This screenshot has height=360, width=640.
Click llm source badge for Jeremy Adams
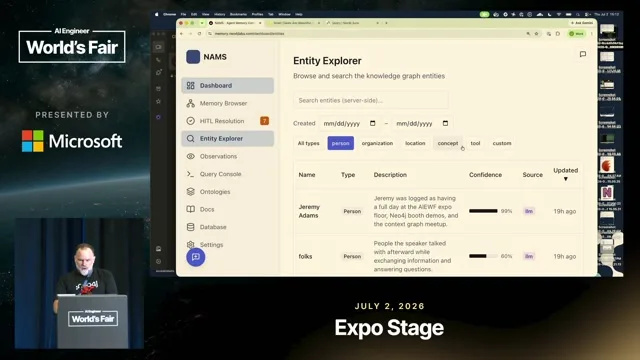529,211
